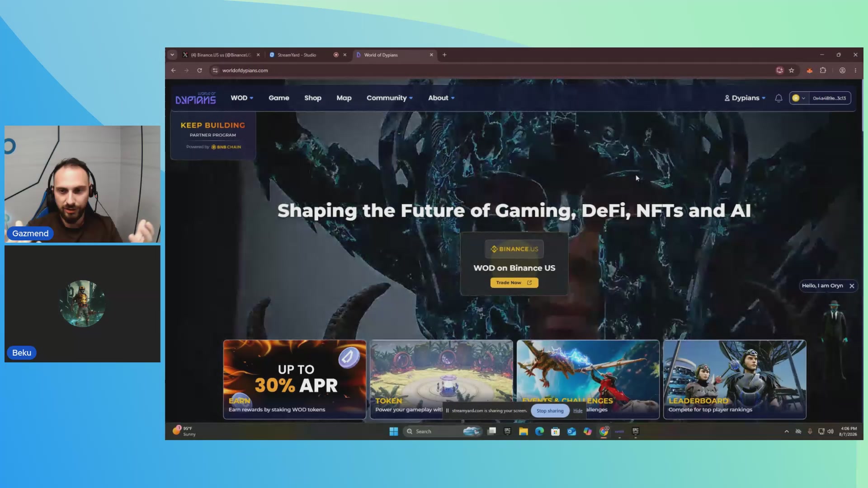Click the volume icon in system tray
Image resolution: width=868 pixels, height=488 pixels.
[x=830, y=432]
